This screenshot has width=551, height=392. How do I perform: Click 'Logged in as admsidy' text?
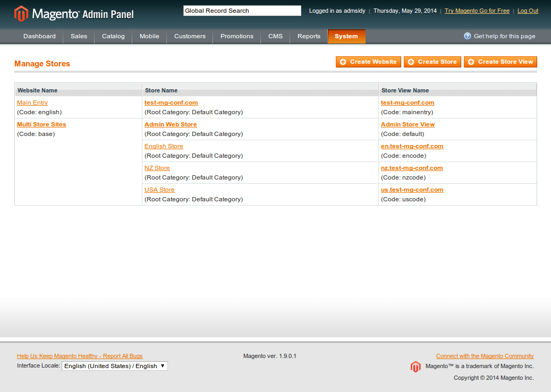[337, 11]
